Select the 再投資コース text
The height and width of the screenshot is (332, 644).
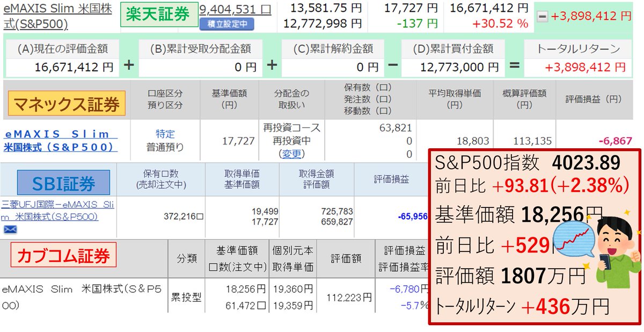click(x=291, y=128)
